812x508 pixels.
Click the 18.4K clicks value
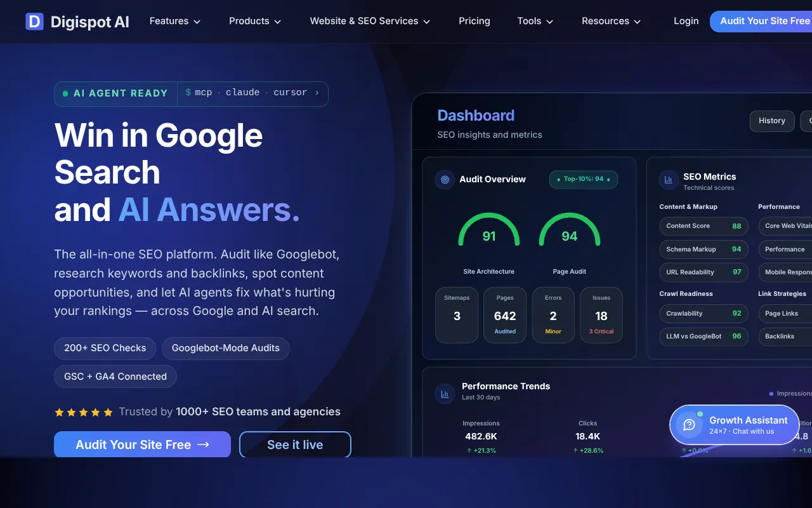(x=588, y=437)
